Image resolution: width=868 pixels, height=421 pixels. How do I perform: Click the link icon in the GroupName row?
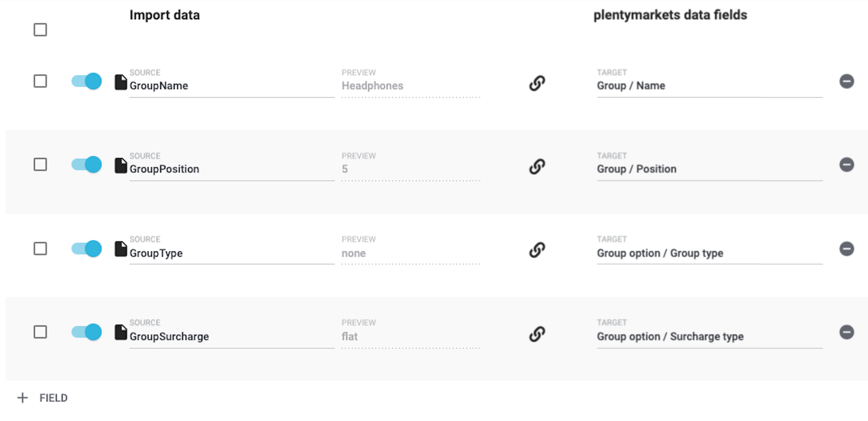pos(537,83)
